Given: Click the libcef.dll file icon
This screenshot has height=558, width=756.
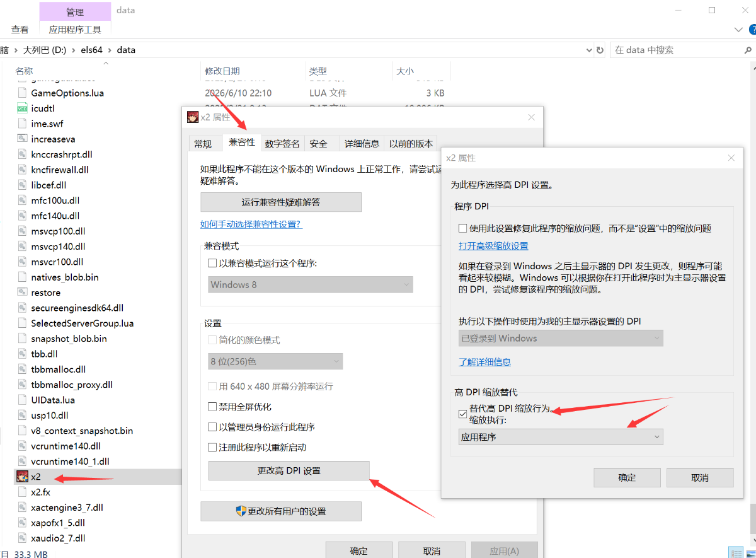Looking at the screenshot, I should (21, 185).
